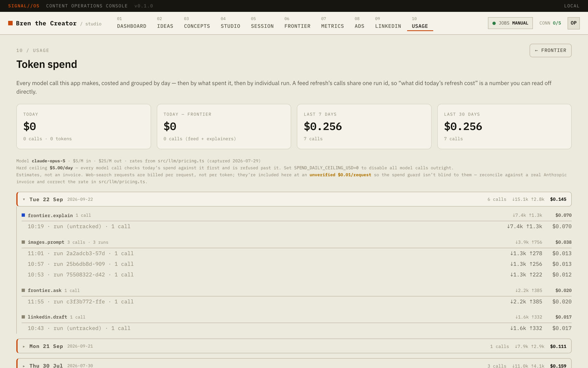Go to the Concepts tab
The height and width of the screenshot is (368, 588).
(x=197, y=23)
